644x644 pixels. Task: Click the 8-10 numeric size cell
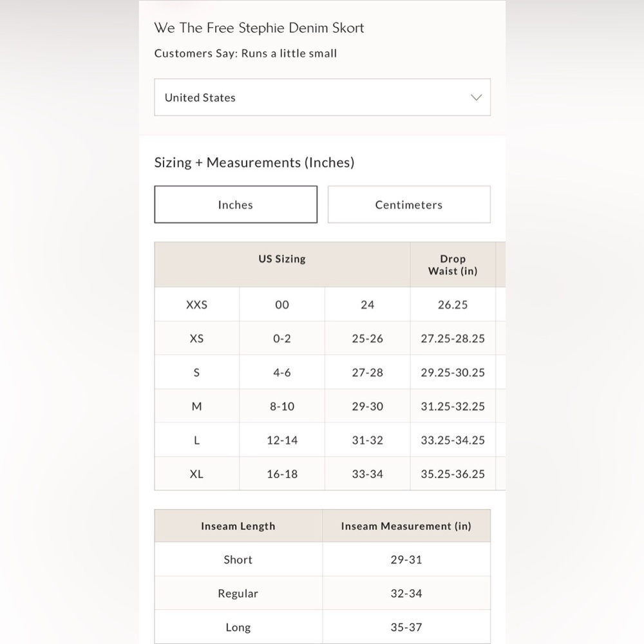[282, 406]
